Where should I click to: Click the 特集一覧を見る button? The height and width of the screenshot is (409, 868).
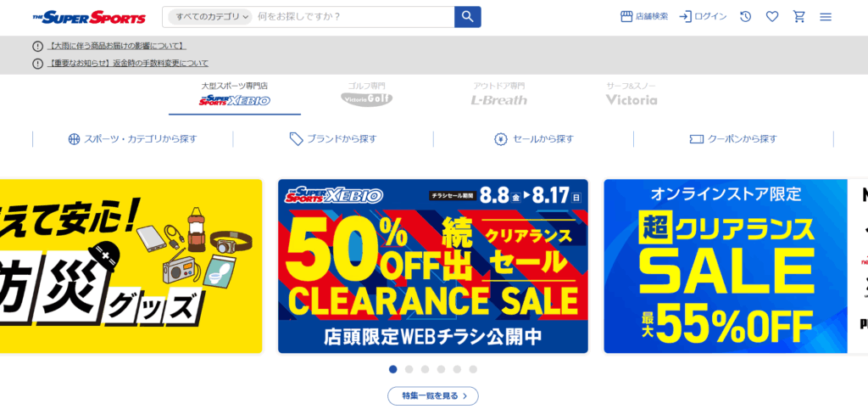tap(433, 395)
